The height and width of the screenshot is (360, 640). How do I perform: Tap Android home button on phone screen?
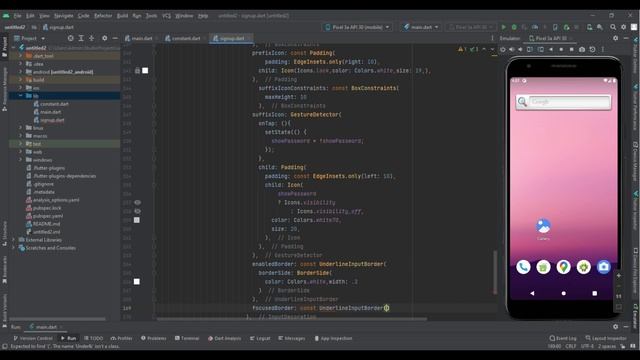coord(564,293)
